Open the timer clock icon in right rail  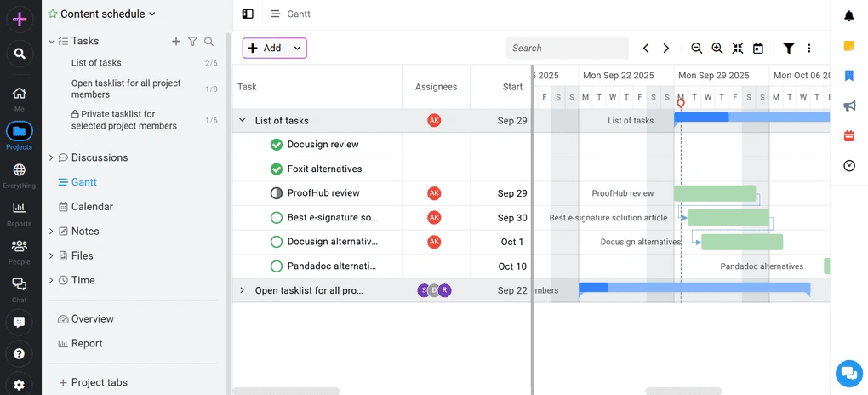tap(848, 166)
